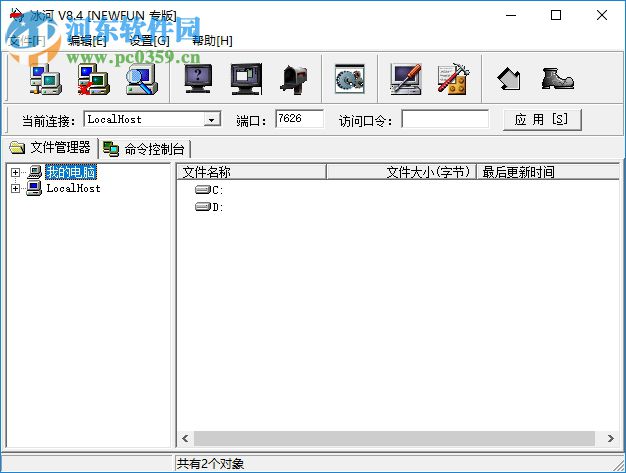Screen dimensions: 626x473
Task: Sort by 文件名称 column header
Action: coord(252,172)
